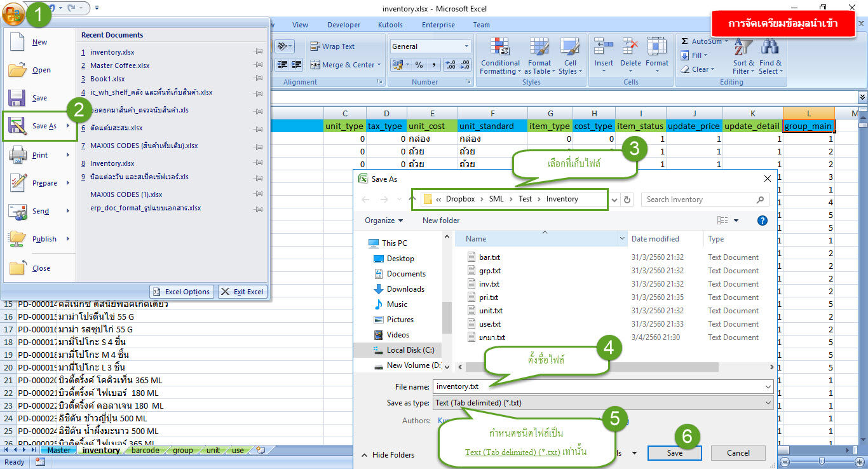Choose Send in the Office menu
Image resolution: width=868 pixels, height=469 pixels.
pos(39,211)
